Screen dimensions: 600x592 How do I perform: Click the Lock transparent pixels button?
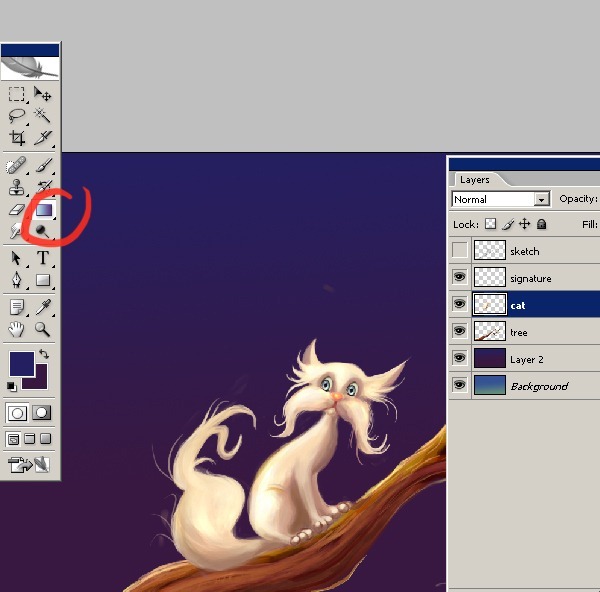click(490, 225)
